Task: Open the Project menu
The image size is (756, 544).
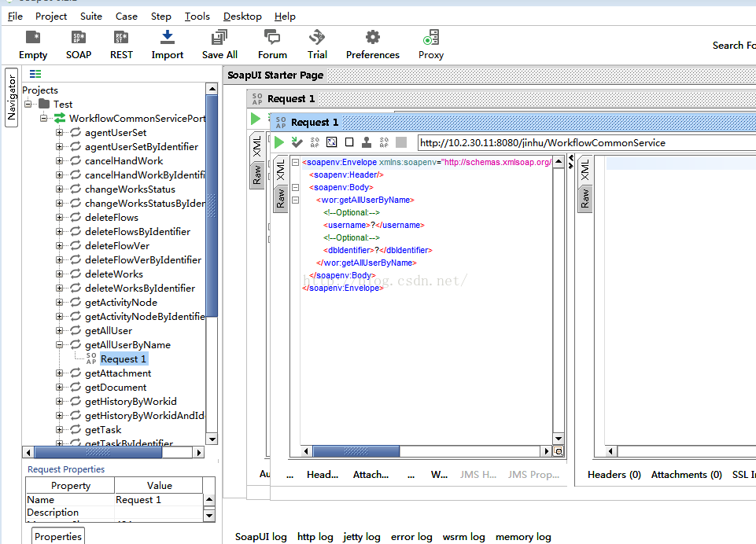Action: coord(50,16)
